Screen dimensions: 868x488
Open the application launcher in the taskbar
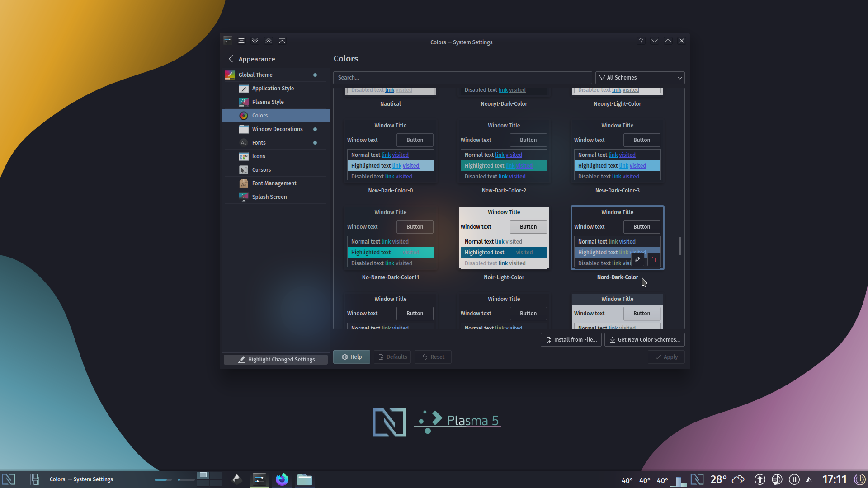(x=9, y=479)
